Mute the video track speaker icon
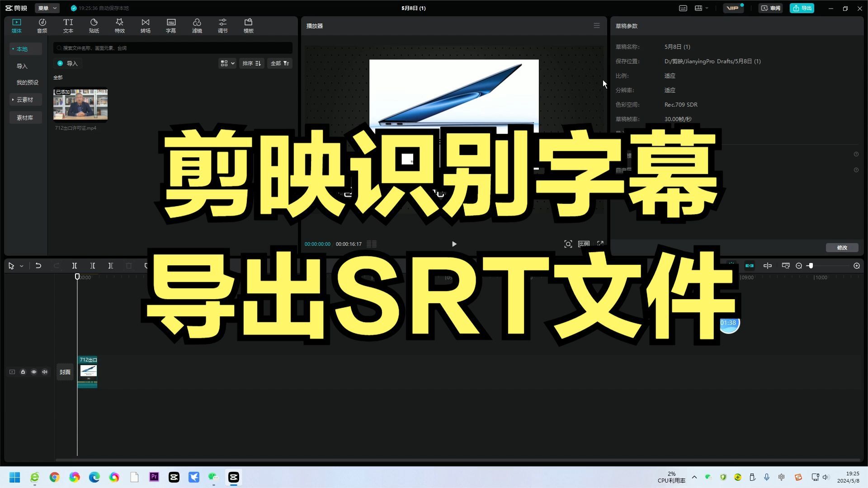The width and height of the screenshot is (868, 488). 45,372
